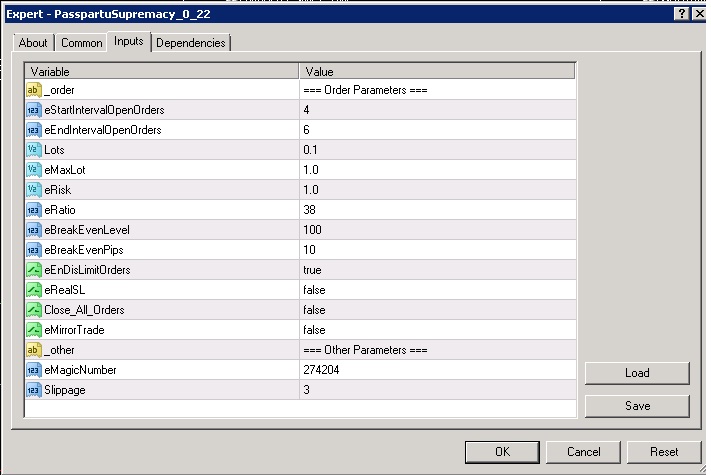
Task: Click the eEndIntervalOpenOrders variable name
Action: point(103,130)
